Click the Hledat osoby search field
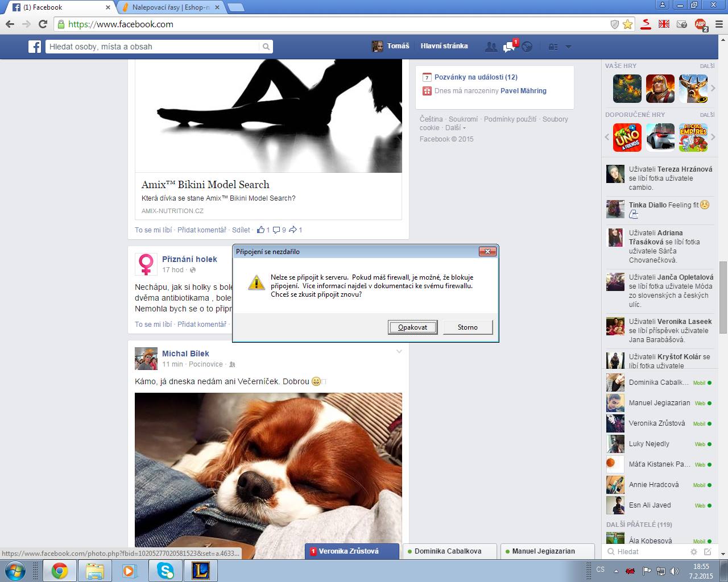 coord(152,47)
